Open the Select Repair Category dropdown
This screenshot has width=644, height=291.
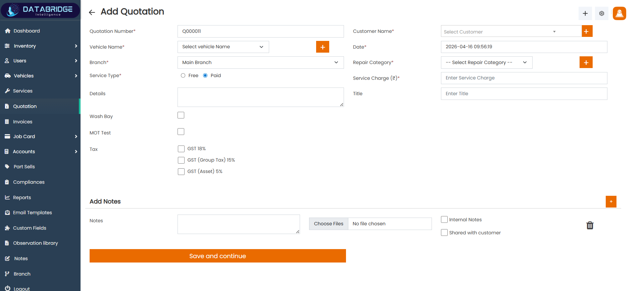[487, 62]
